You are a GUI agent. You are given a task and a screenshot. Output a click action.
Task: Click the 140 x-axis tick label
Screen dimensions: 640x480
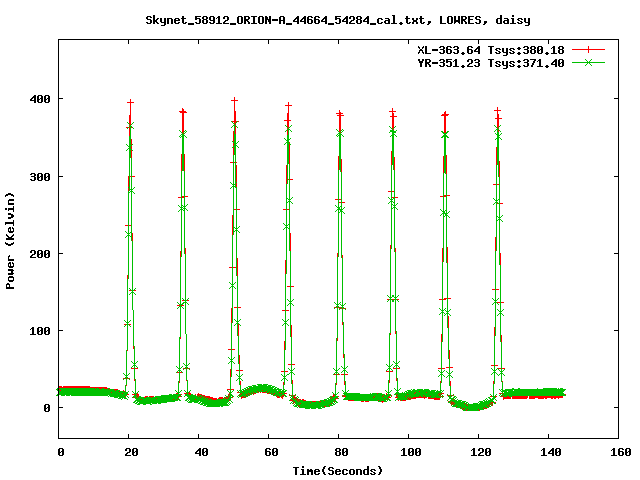(x=551, y=452)
